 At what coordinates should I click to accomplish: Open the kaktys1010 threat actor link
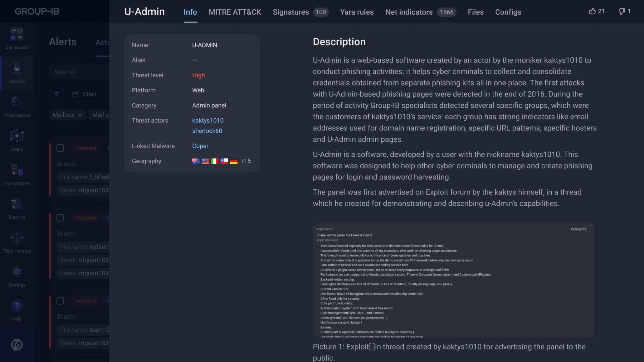coord(208,120)
